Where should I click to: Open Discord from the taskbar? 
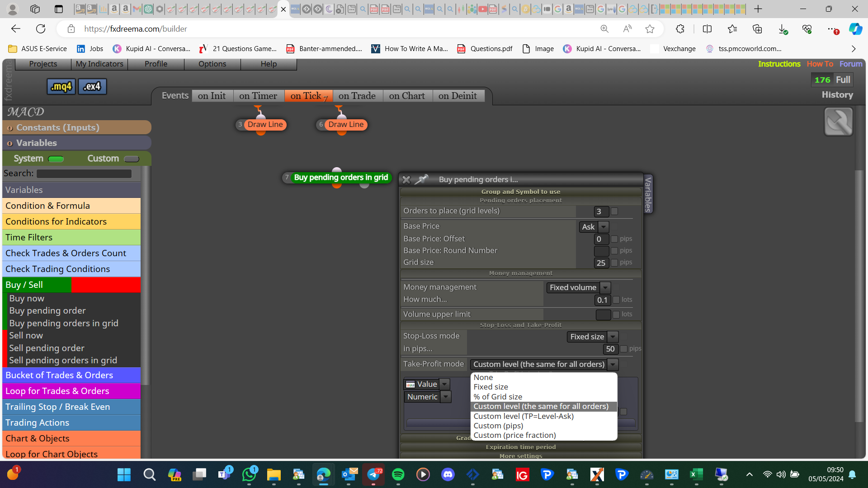coord(448,474)
